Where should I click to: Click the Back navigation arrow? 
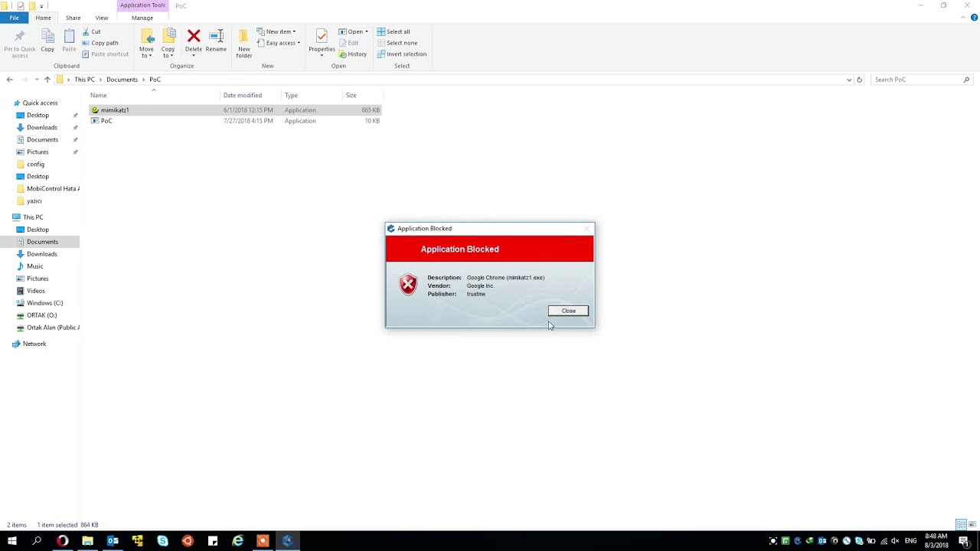point(9,80)
